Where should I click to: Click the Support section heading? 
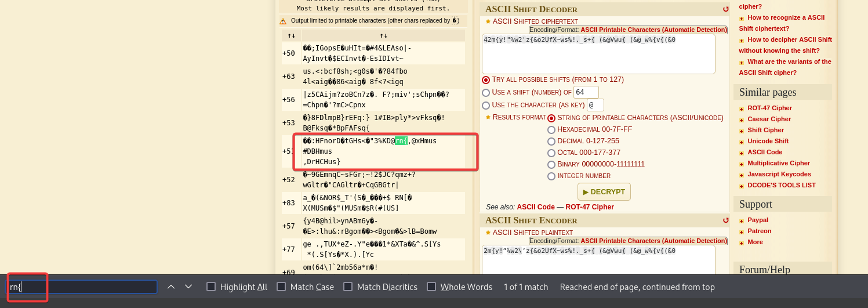coord(756,204)
